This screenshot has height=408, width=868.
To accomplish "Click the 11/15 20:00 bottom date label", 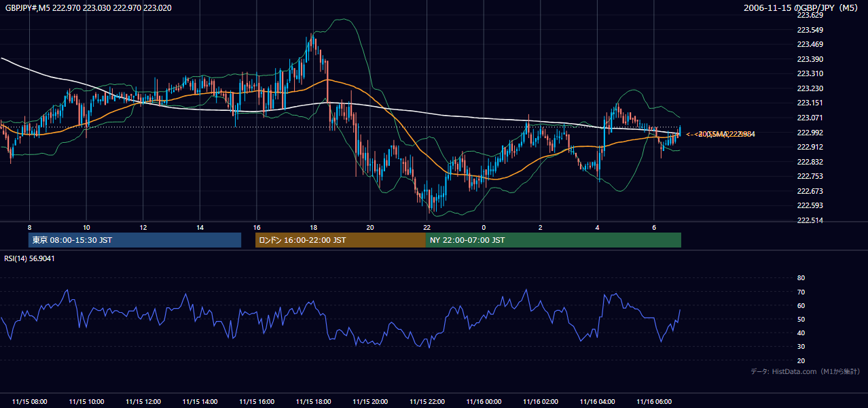I will click(x=370, y=402).
